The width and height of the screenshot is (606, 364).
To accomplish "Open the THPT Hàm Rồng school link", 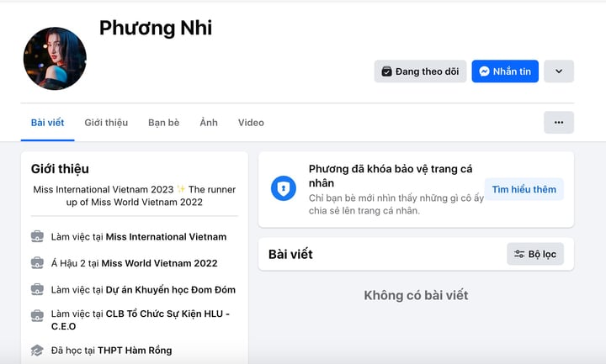I will (135, 351).
